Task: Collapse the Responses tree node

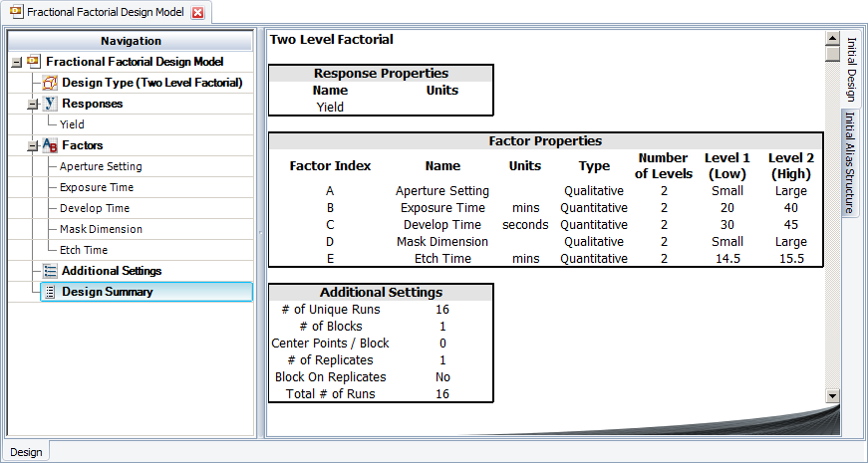Action: tap(33, 104)
